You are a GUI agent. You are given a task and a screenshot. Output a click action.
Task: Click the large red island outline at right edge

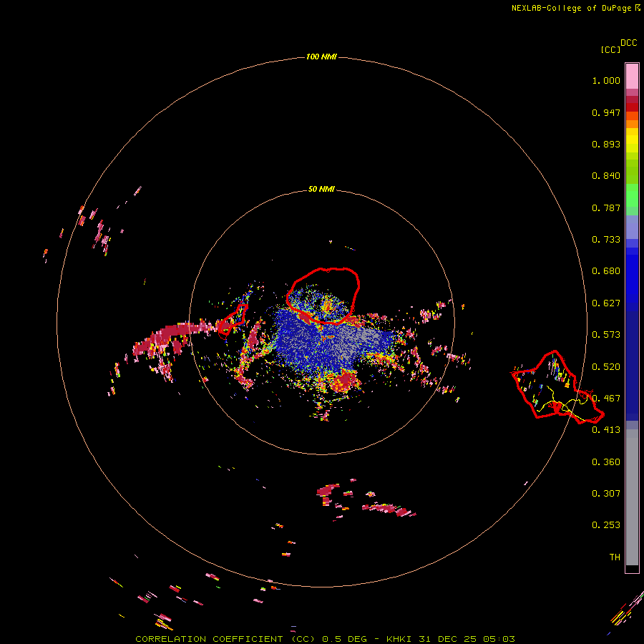pos(557,386)
